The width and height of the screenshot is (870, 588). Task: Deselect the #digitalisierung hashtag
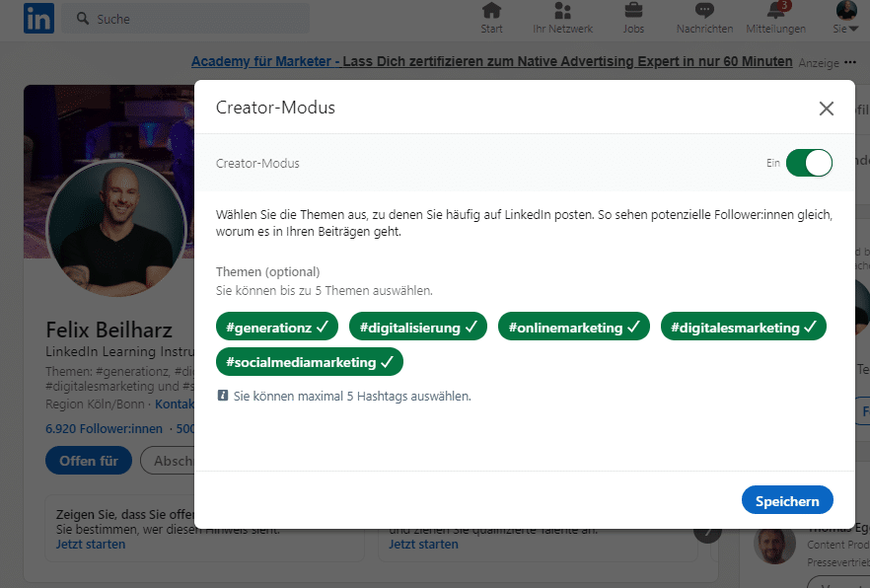click(x=418, y=327)
